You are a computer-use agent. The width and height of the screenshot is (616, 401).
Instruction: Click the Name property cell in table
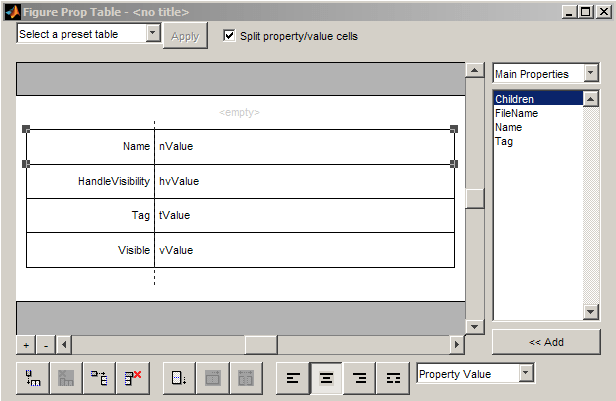pyautogui.click(x=90, y=146)
